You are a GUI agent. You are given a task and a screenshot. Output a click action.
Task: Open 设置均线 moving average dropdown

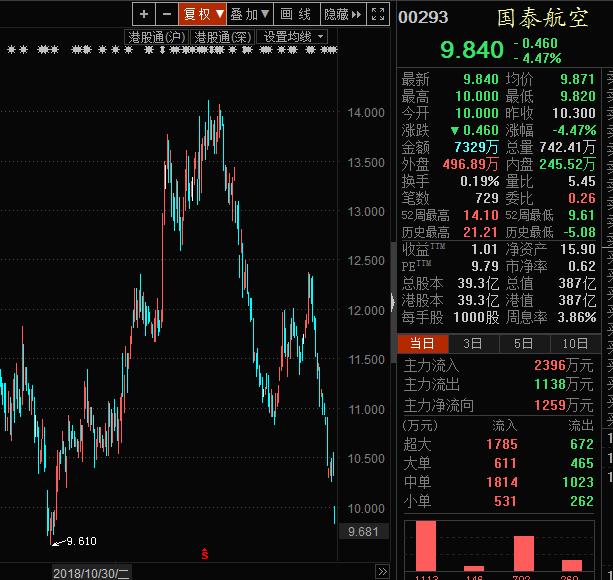pos(292,37)
